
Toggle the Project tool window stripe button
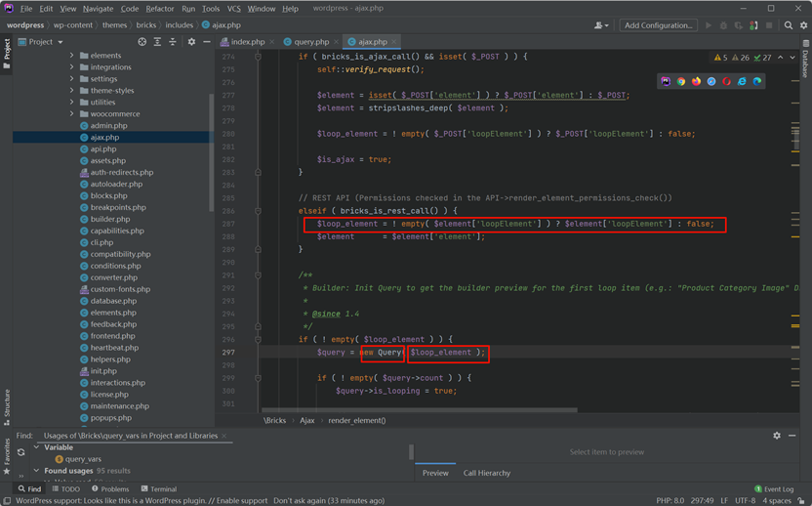[x=7, y=54]
